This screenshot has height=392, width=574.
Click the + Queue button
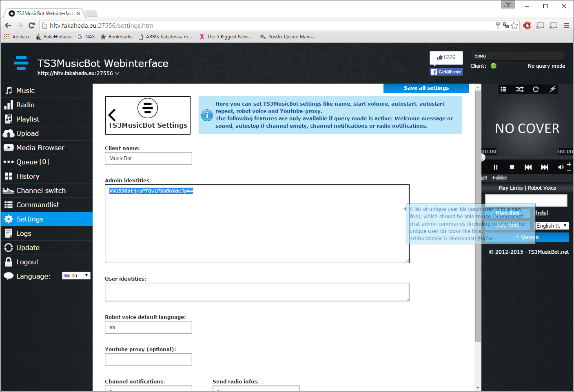pyautogui.click(x=527, y=237)
